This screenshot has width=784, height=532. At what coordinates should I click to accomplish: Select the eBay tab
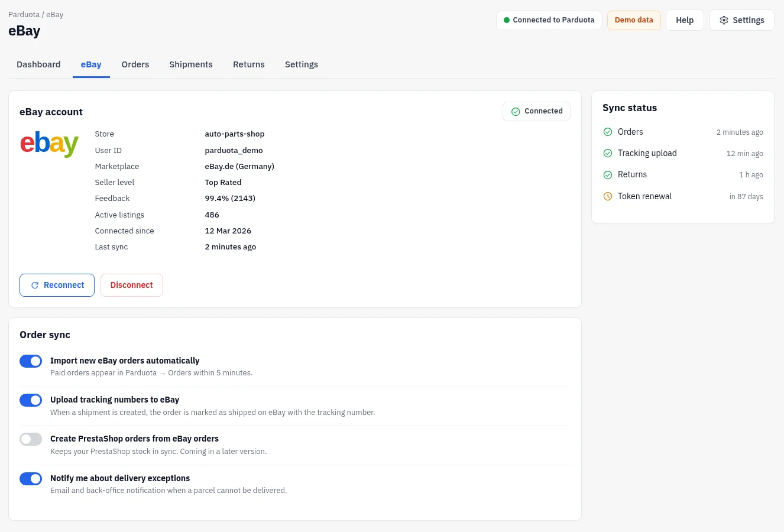click(91, 64)
